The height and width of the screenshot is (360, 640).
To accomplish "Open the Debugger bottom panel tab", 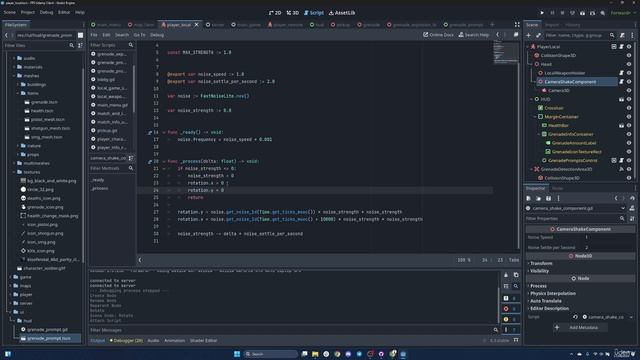I will [x=127, y=340].
